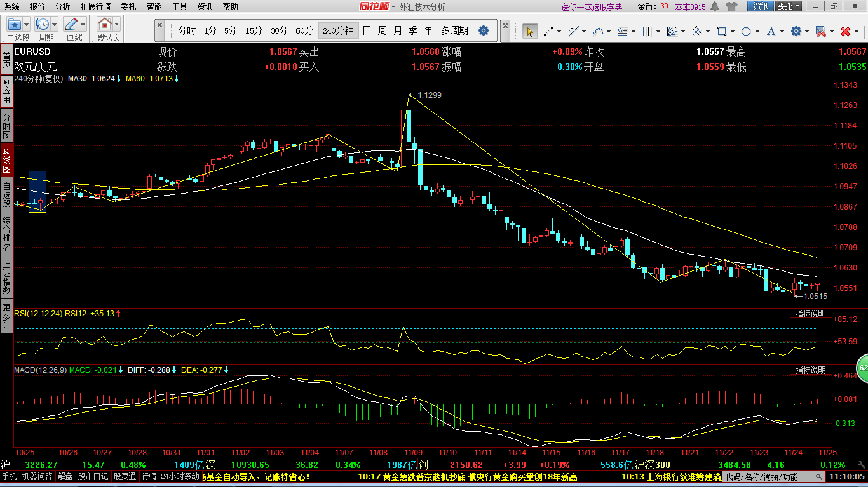Switch chart to 5分 period

(x=230, y=30)
